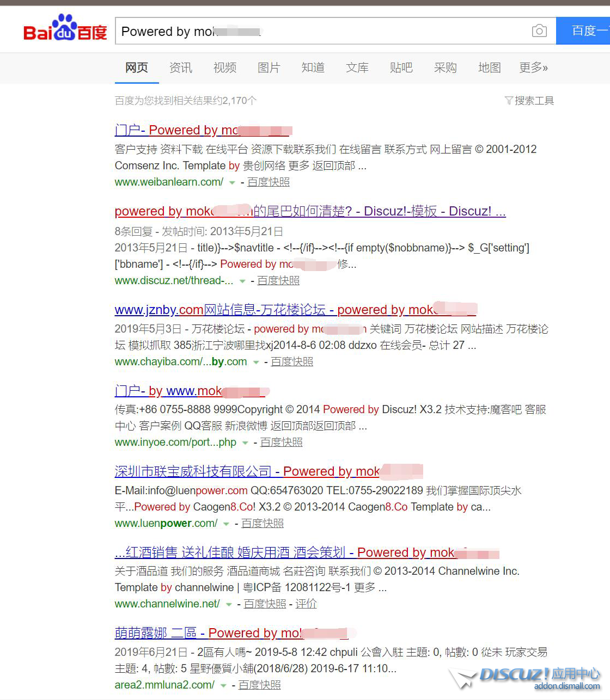Switch to the 资讯 tab
The width and height of the screenshot is (610, 700).
click(x=180, y=67)
